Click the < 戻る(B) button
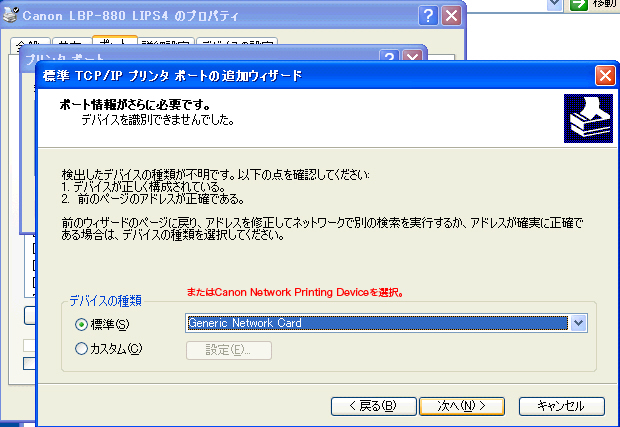 click(374, 406)
